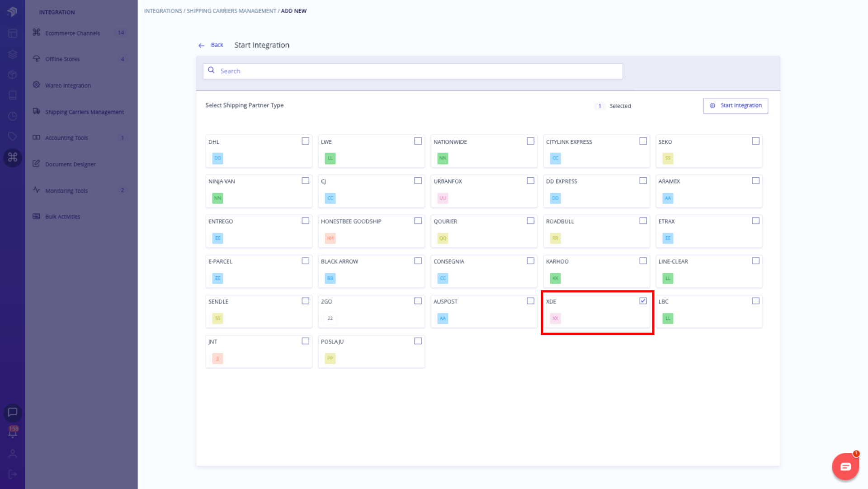Screen dimensions: 868x489
Task: Click the Nationwide NN badge
Action: click(x=443, y=158)
